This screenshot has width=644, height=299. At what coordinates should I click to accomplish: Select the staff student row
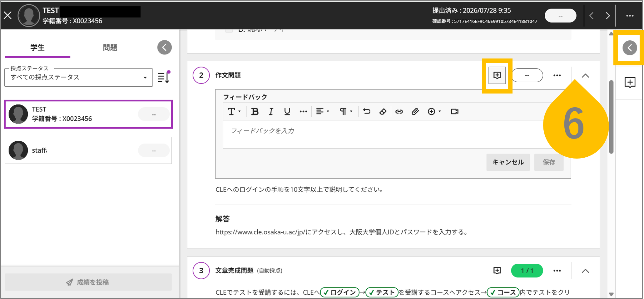pos(88,150)
